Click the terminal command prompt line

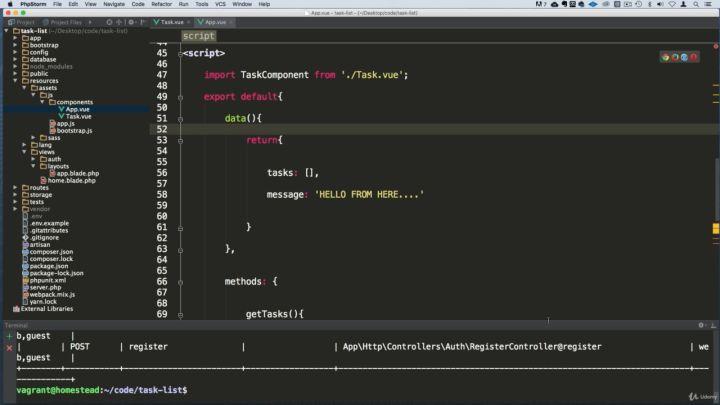102,390
